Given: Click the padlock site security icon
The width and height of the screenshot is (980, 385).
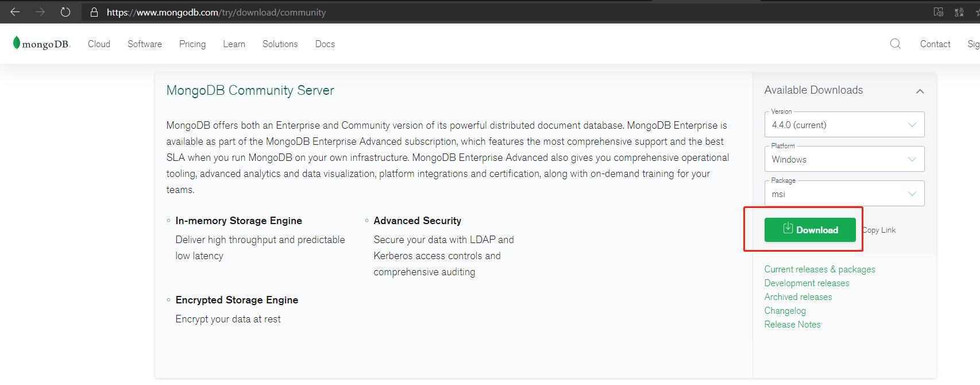Looking at the screenshot, I should [94, 12].
